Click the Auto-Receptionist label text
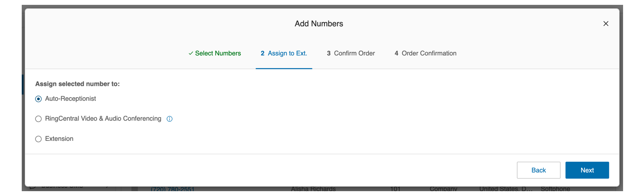The image size is (644, 196). (x=70, y=99)
